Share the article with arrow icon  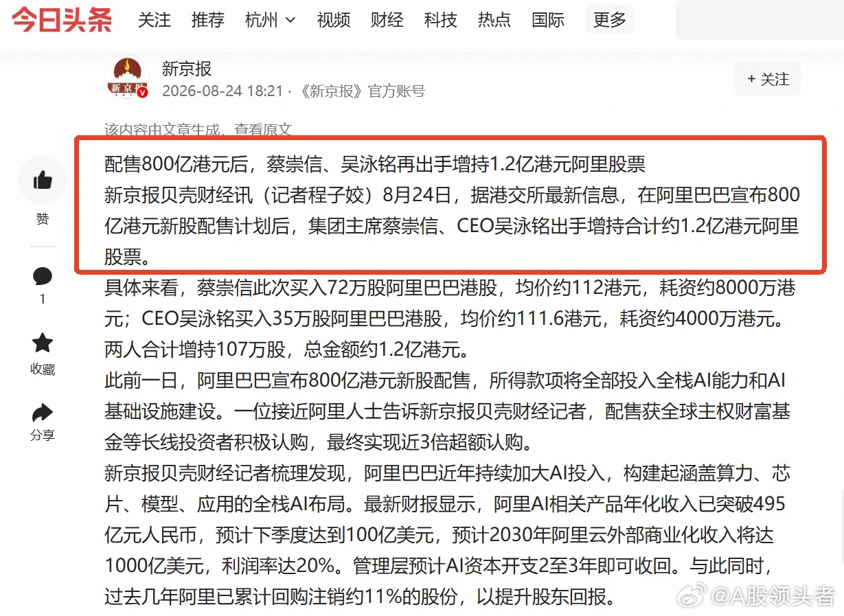43,412
